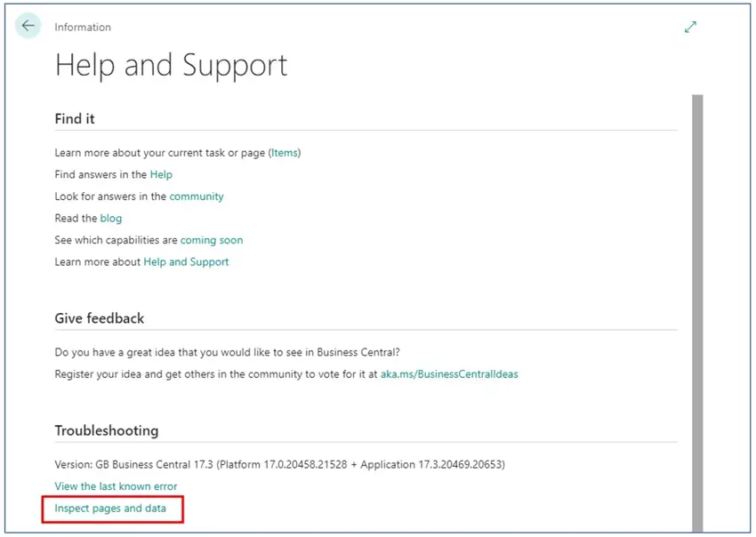
Task: Open the Items page help link
Action: click(285, 153)
